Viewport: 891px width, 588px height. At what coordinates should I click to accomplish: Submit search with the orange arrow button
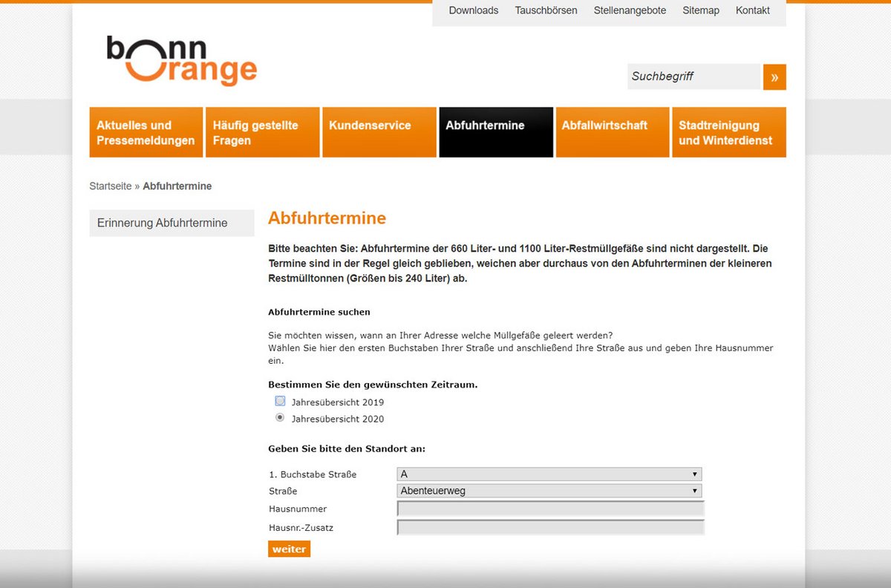pyautogui.click(x=774, y=76)
